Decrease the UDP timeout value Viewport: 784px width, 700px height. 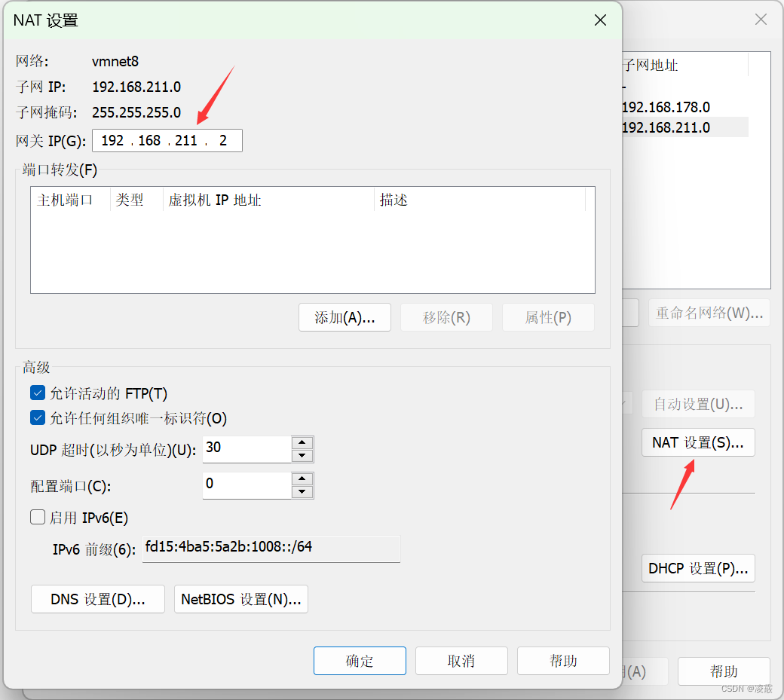pos(302,454)
